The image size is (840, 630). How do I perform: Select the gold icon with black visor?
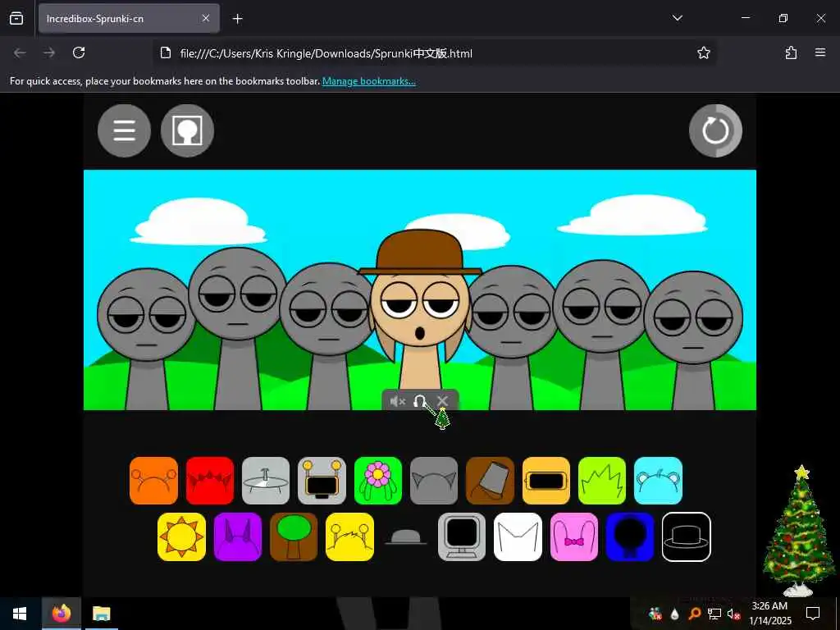[x=546, y=481]
